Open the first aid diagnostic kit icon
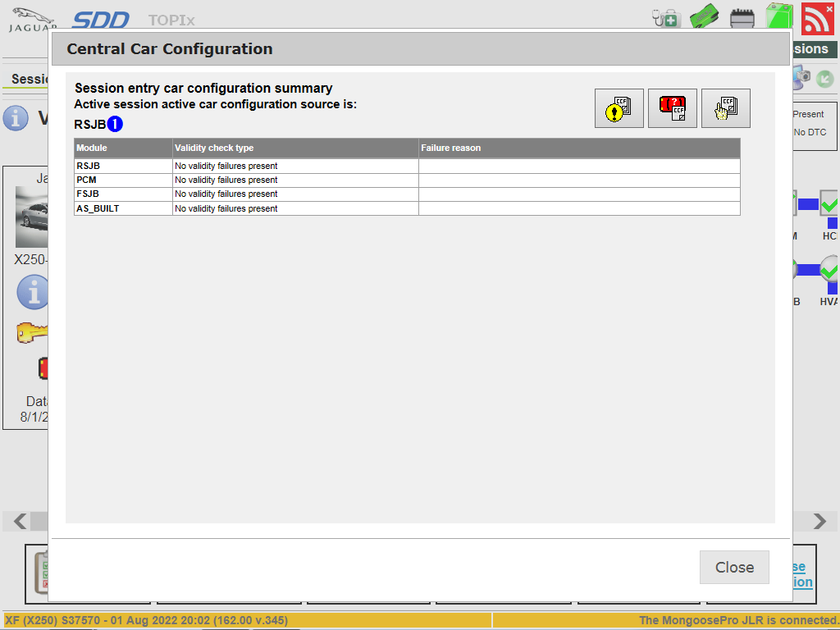The width and height of the screenshot is (840, 630). click(666, 17)
